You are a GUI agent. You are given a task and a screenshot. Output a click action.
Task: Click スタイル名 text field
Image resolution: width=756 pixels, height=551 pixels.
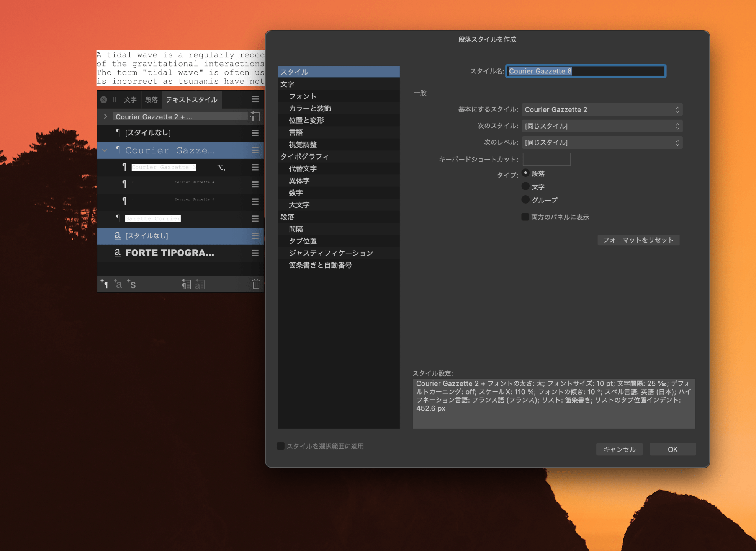click(x=586, y=71)
